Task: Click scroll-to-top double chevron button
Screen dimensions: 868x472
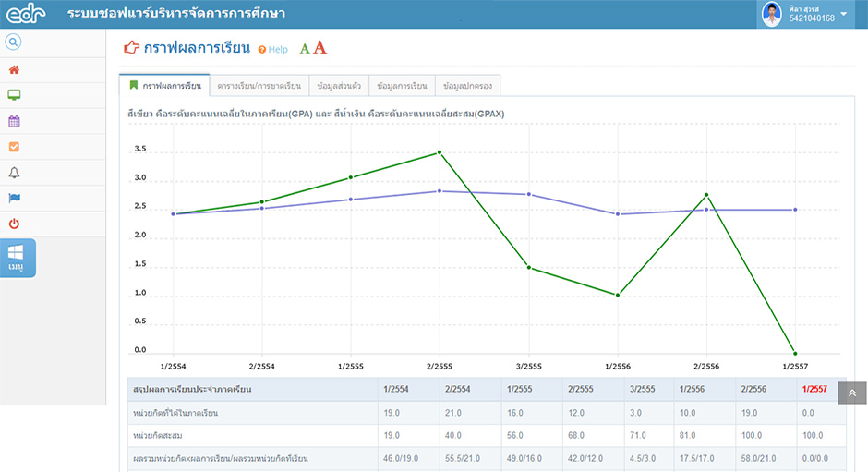Action: [x=852, y=393]
